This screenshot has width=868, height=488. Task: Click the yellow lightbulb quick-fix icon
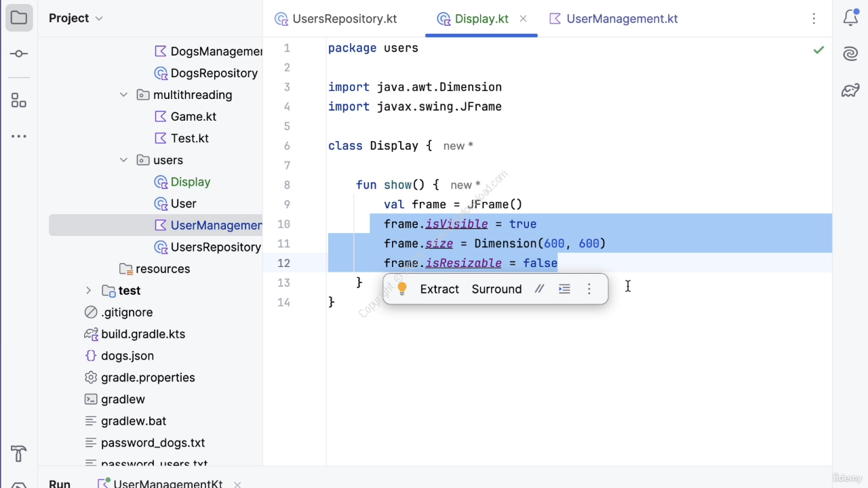coord(402,289)
